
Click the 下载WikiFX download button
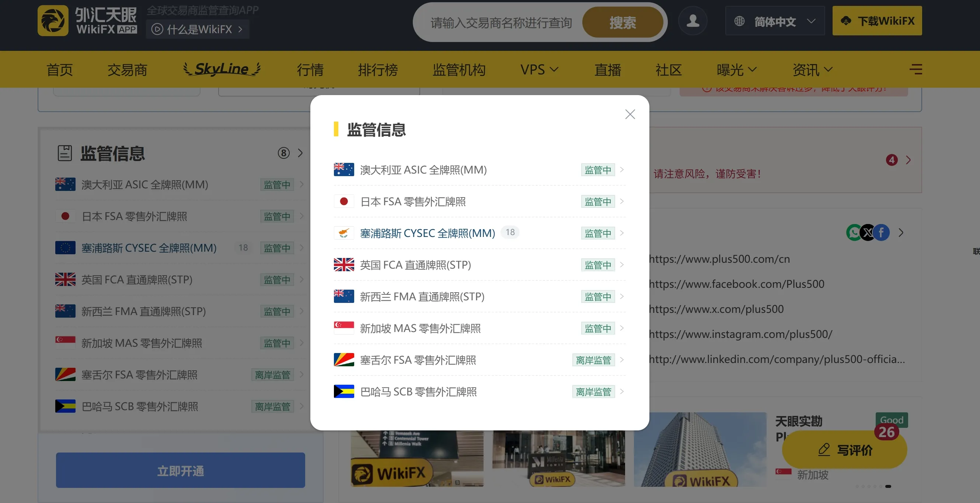pyautogui.click(x=877, y=21)
